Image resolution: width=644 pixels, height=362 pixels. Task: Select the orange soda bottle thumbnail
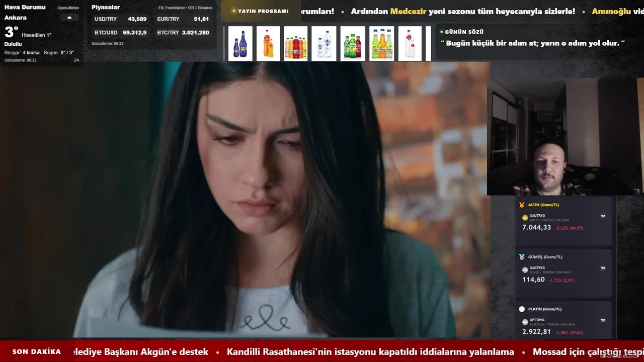click(268, 44)
